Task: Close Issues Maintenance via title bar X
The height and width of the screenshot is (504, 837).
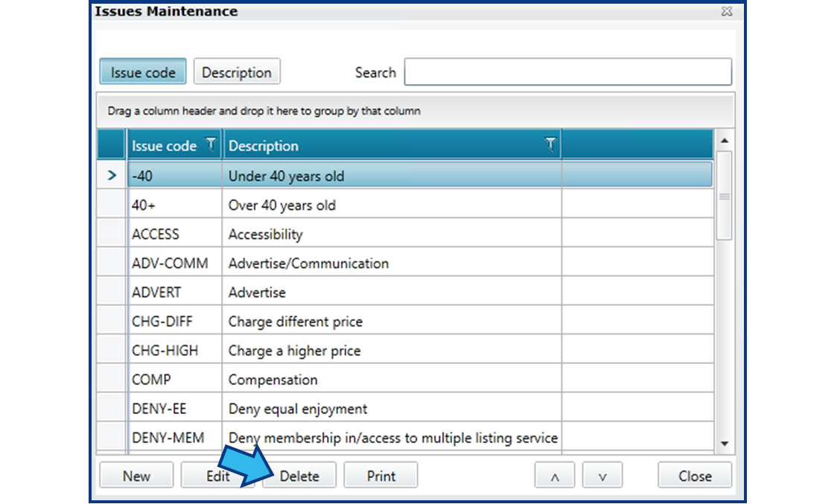Action: click(727, 11)
